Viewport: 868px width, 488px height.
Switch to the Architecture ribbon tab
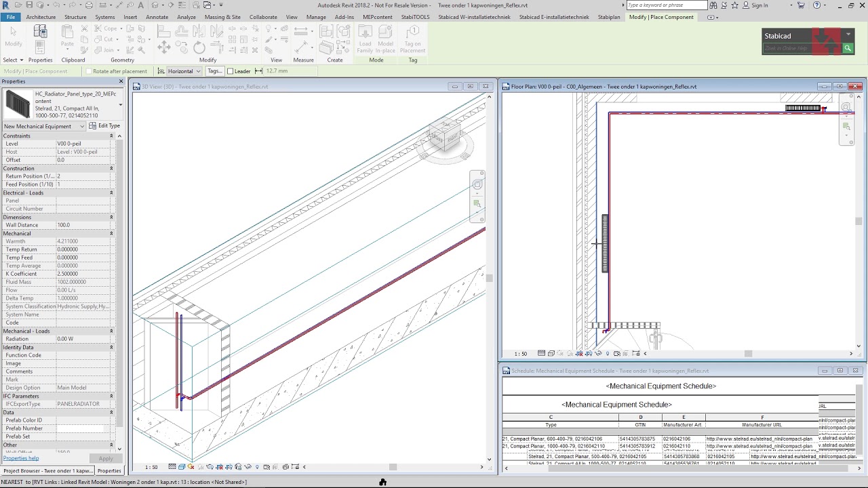[x=41, y=17]
